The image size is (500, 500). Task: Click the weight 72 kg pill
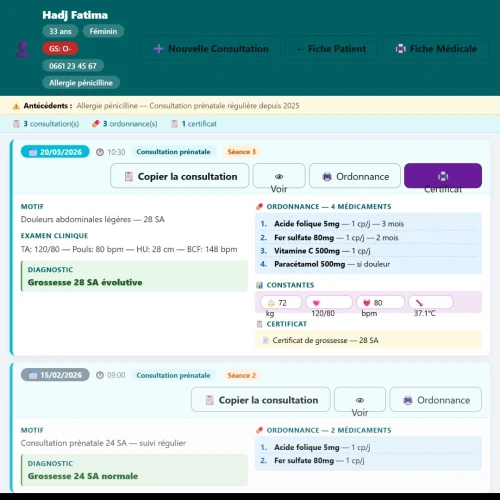coord(281,303)
